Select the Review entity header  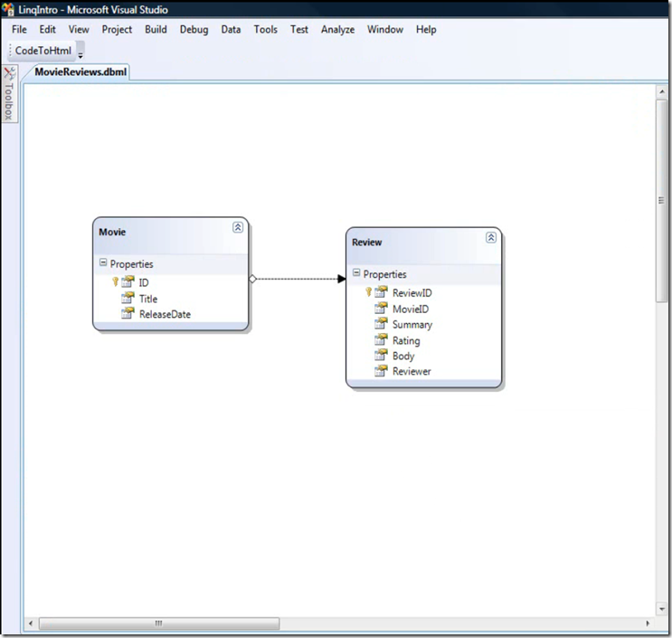coord(423,245)
